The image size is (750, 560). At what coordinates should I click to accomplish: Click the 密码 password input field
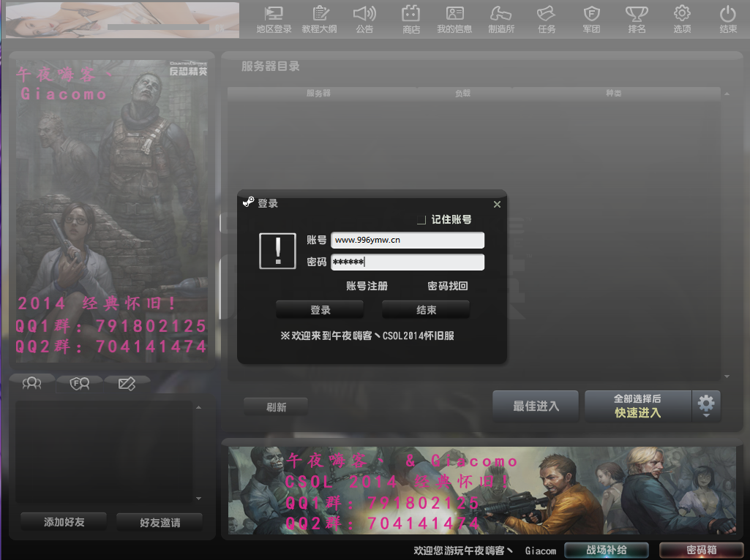(x=408, y=262)
